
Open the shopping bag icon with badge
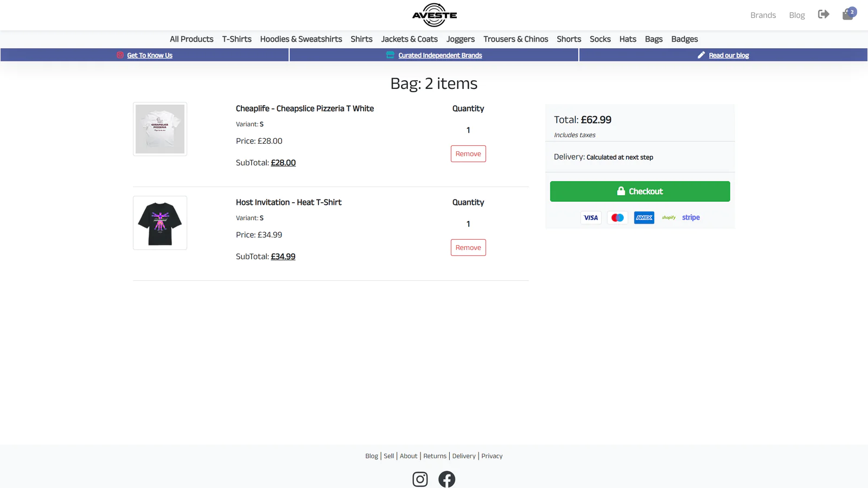(x=848, y=14)
